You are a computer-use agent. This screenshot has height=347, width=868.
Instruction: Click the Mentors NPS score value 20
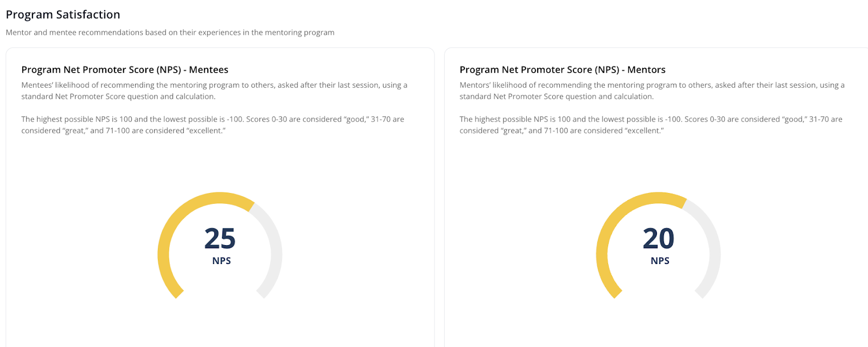658,239
